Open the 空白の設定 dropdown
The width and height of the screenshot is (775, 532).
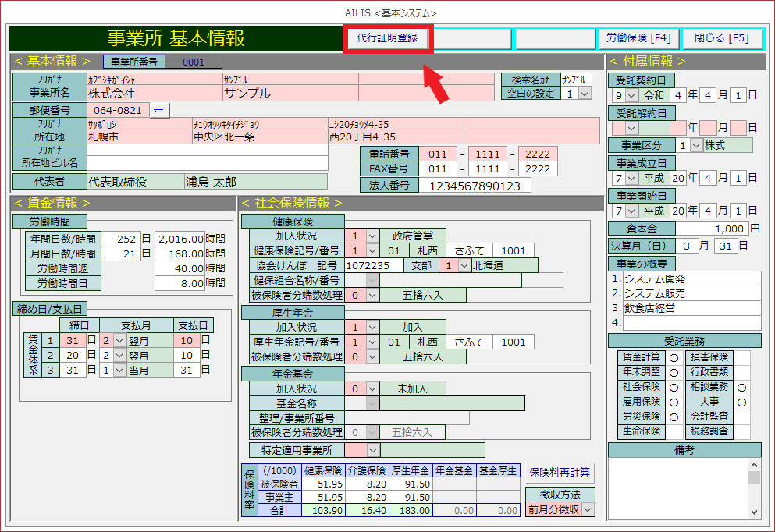[585, 94]
